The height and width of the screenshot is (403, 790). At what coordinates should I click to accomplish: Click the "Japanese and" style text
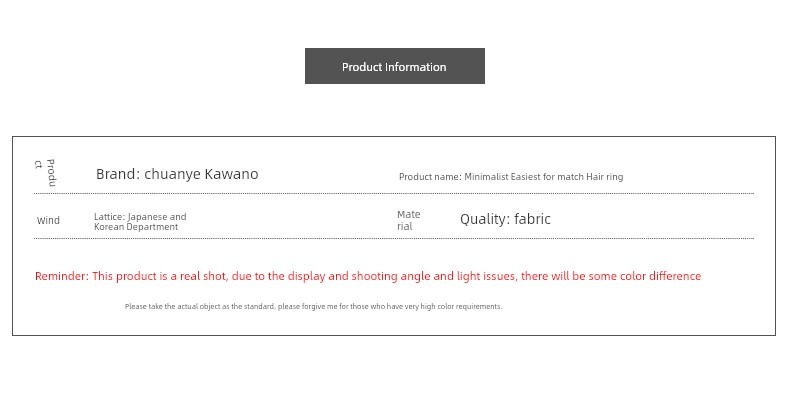coord(157,217)
